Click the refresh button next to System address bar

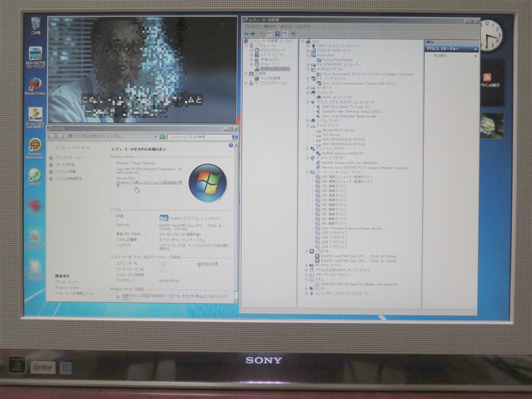tap(163, 137)
